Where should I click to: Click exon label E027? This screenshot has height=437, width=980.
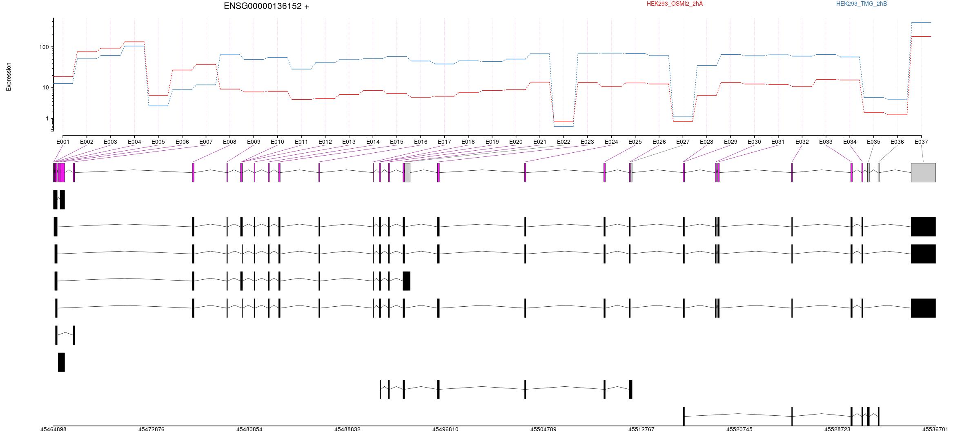[x=683, y=142]
